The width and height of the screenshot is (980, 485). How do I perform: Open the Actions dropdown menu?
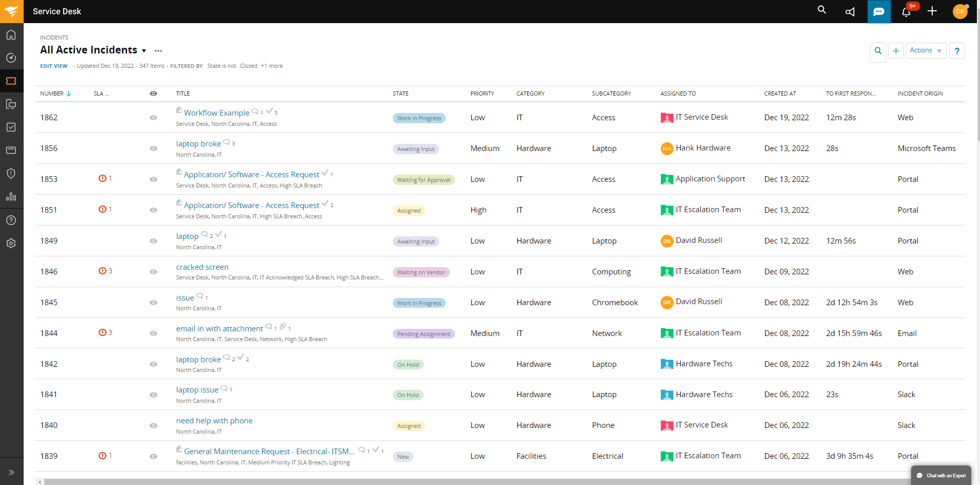925,50
